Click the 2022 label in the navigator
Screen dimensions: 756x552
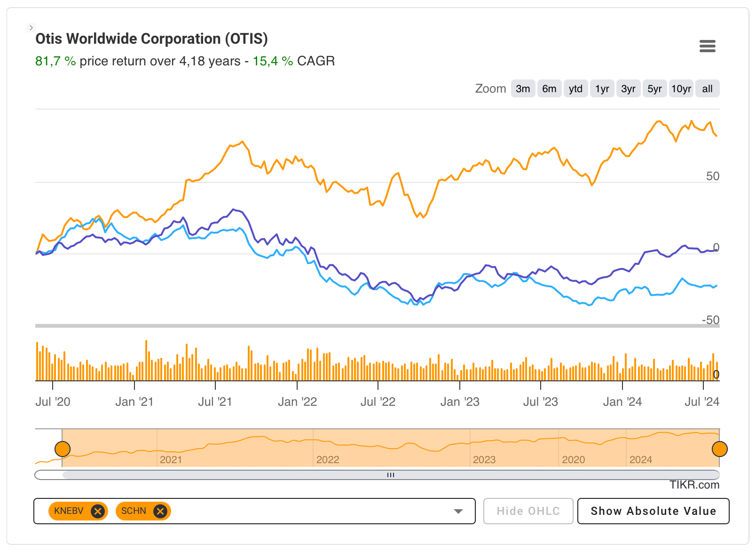[x=328, y=459]
